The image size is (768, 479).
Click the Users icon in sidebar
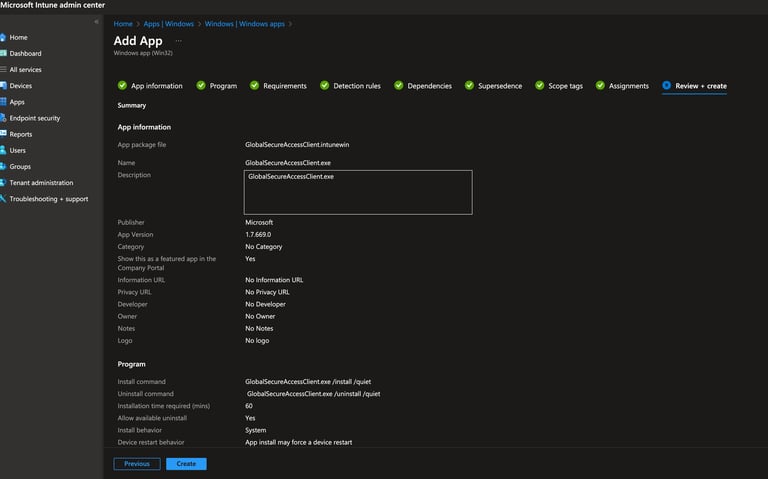pyautogui.click(x=3, y=150)
